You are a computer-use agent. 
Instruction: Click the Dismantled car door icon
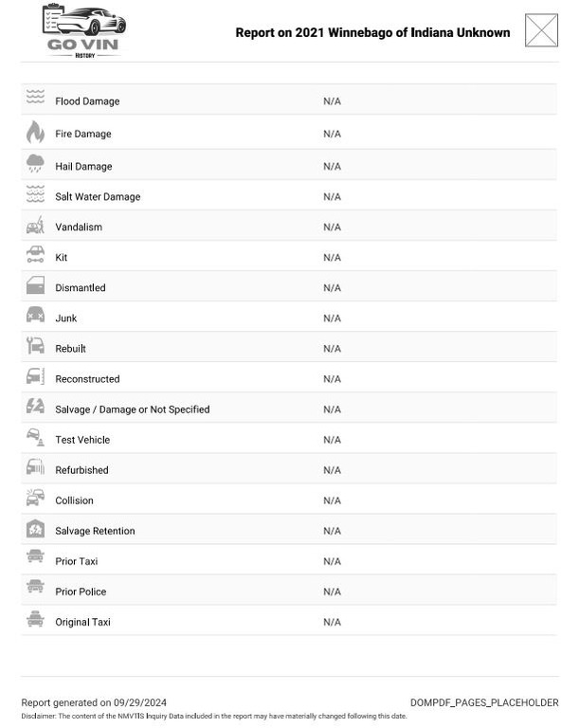(x=35, y=286)
